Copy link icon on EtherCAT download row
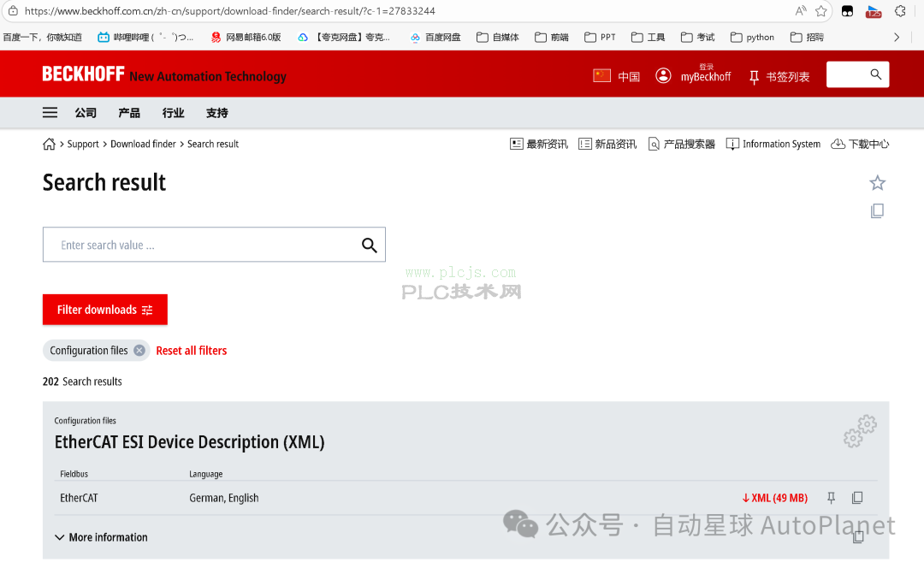Screen dimensions: 924x562 pyautogui.click(x=857, y=498)
